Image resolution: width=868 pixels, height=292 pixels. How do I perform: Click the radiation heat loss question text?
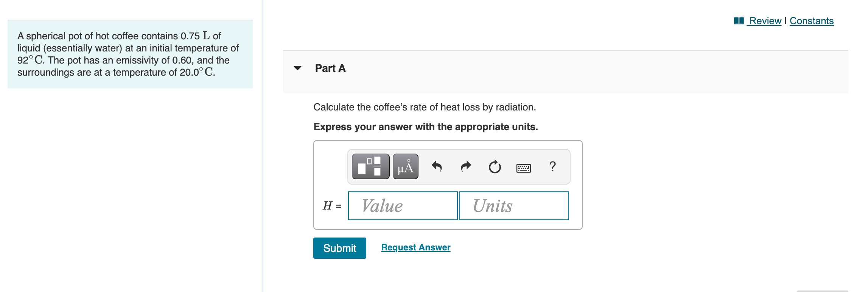(x=425, y=107)
